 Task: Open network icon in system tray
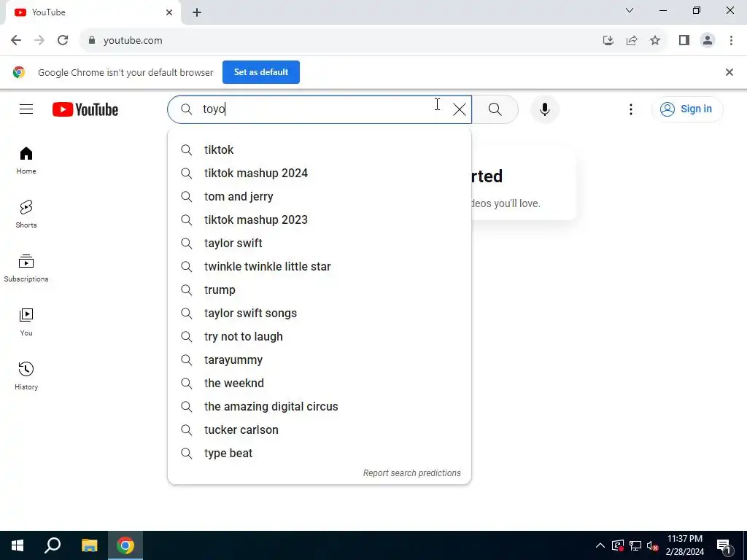(x=635, y=545)
